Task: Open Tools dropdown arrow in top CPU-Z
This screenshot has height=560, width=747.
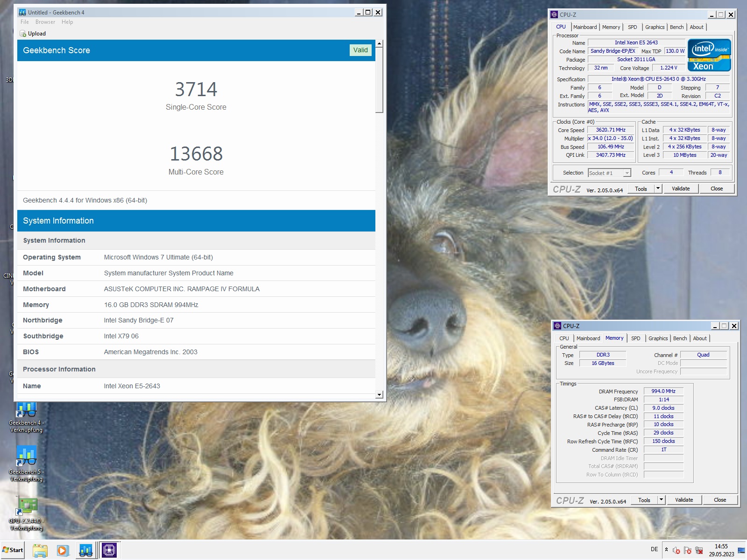Action: 658,189
